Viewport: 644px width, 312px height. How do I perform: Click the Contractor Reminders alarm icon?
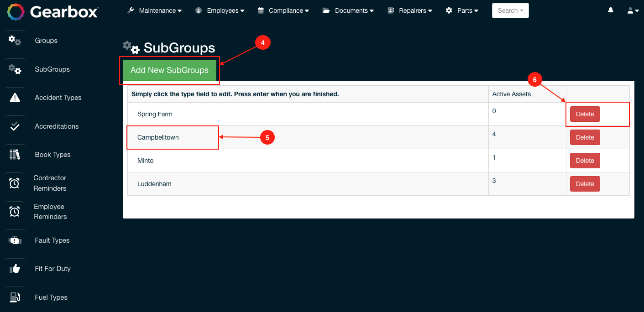tap(15, 183)
